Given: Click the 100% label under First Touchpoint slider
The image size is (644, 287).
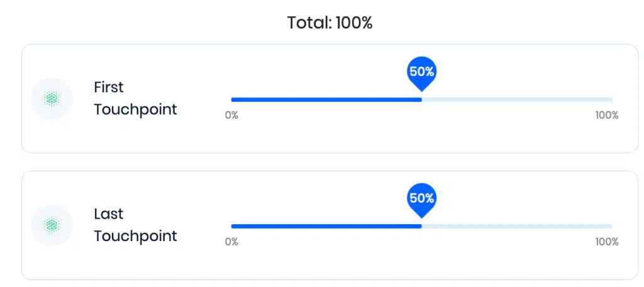Looking at the screenshot, I should (607, 115).
